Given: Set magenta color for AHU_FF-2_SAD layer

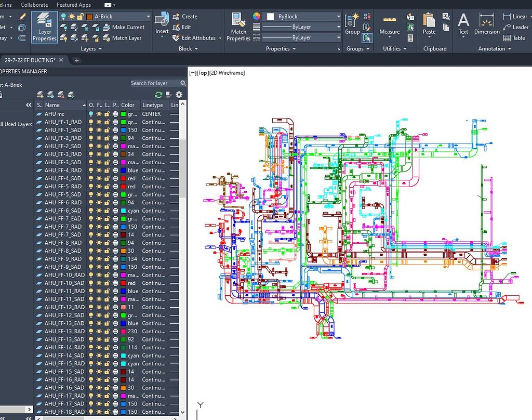Looking at the screenshot, I should coord(123,146).
